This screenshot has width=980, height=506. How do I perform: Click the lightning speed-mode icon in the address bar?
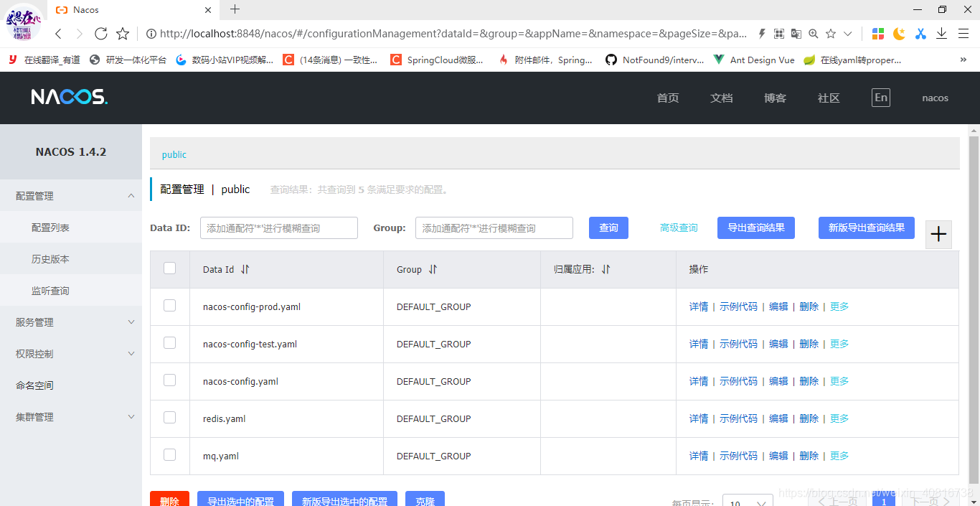coord(762,34)
